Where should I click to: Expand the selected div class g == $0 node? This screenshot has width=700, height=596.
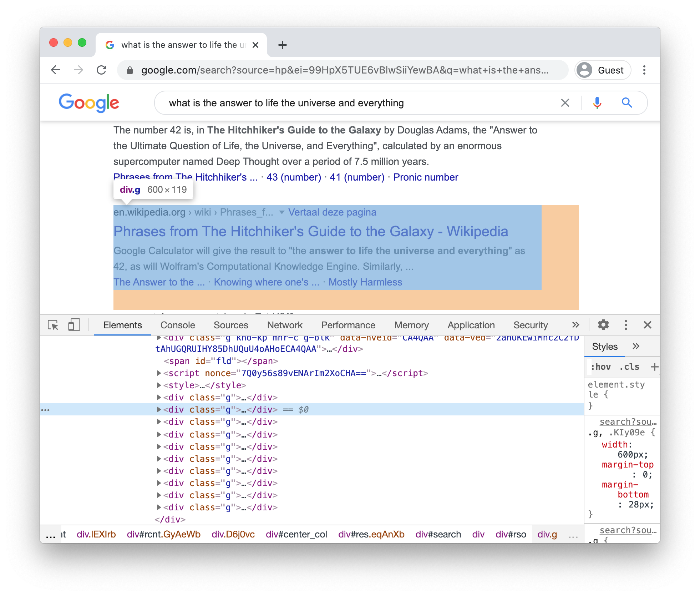159,410
